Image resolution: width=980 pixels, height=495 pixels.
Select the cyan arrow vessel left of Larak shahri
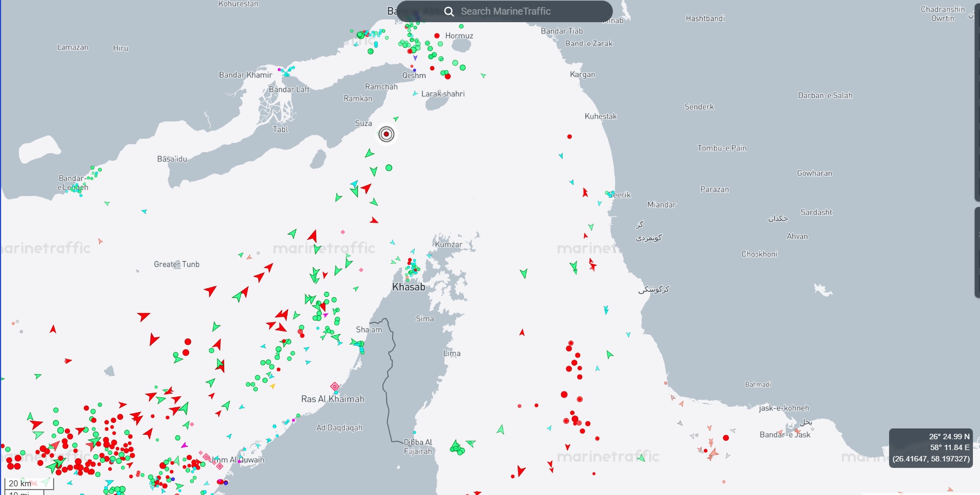tap(415, 94)
